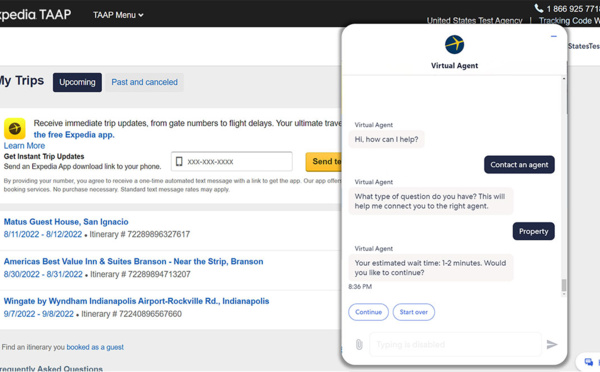The image size is (600, 372).
Task: Click the itinerary number 72240896567660
Action: [150, 314]
